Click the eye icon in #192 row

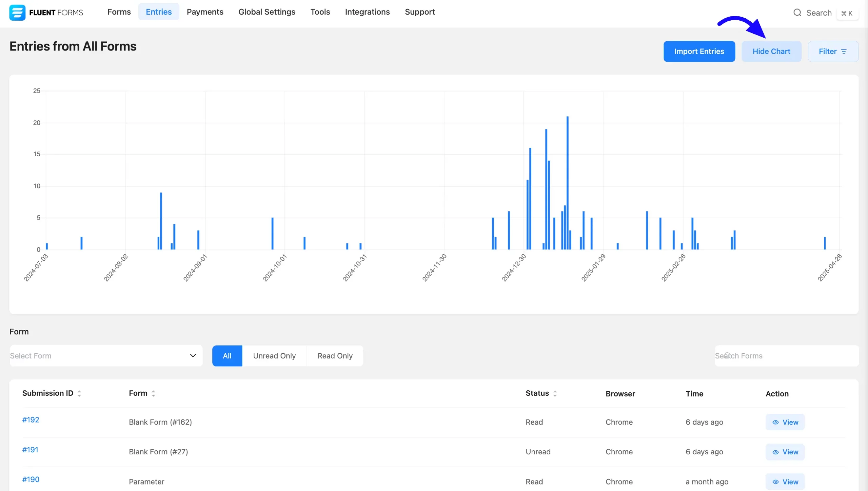(x=775, y=422)
